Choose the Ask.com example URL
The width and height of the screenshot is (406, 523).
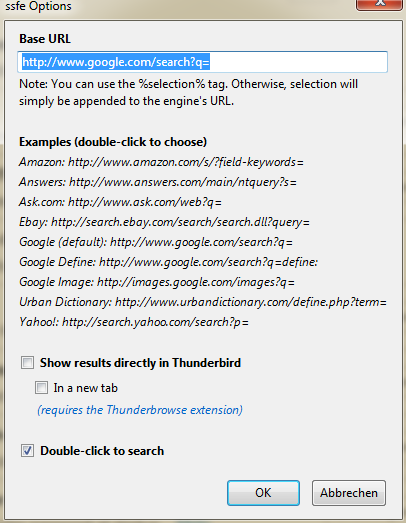(120, 202)
